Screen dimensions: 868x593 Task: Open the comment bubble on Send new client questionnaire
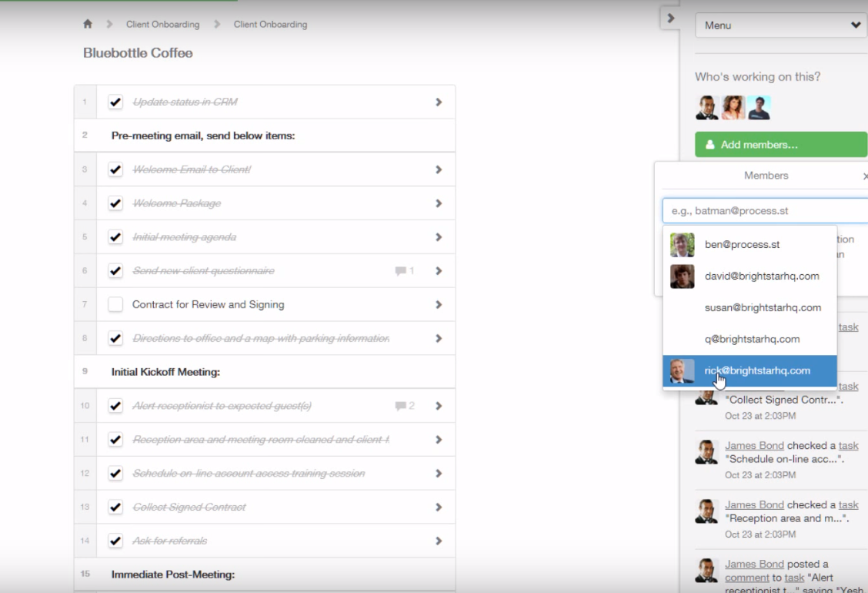[404, 271]
